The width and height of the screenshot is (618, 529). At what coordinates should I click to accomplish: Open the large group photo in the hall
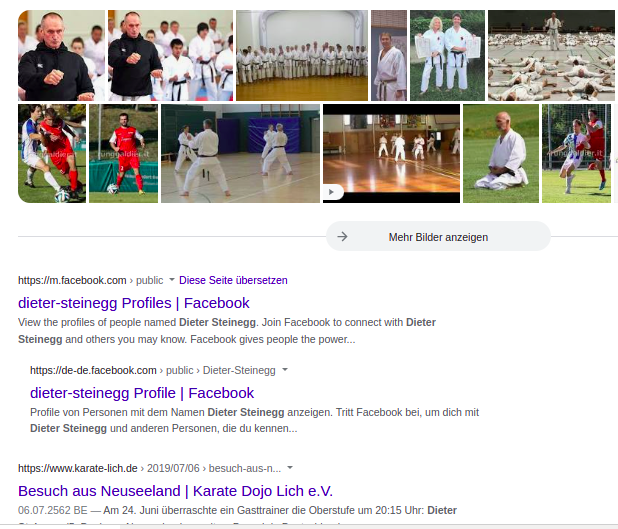(301, 55)
